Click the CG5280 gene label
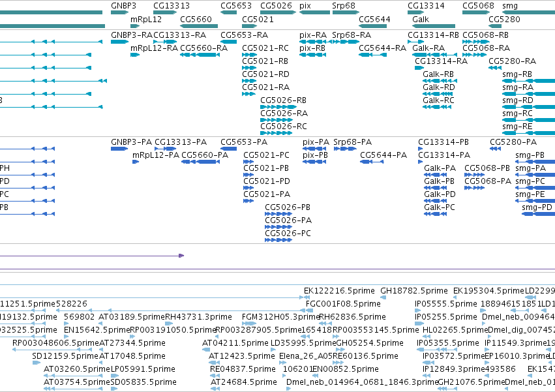The width and height of the screenshot is (555, 392). tap(504, 19)
